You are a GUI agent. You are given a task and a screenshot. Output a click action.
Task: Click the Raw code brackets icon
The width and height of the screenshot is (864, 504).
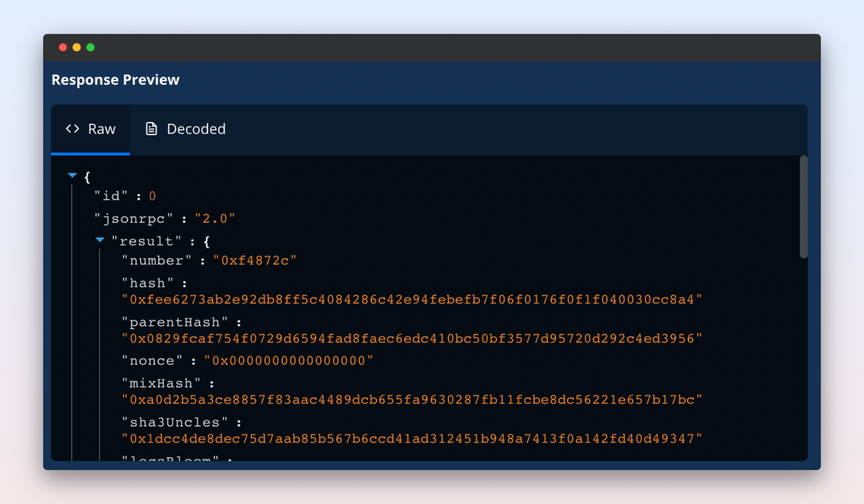(x=73, y=129)
